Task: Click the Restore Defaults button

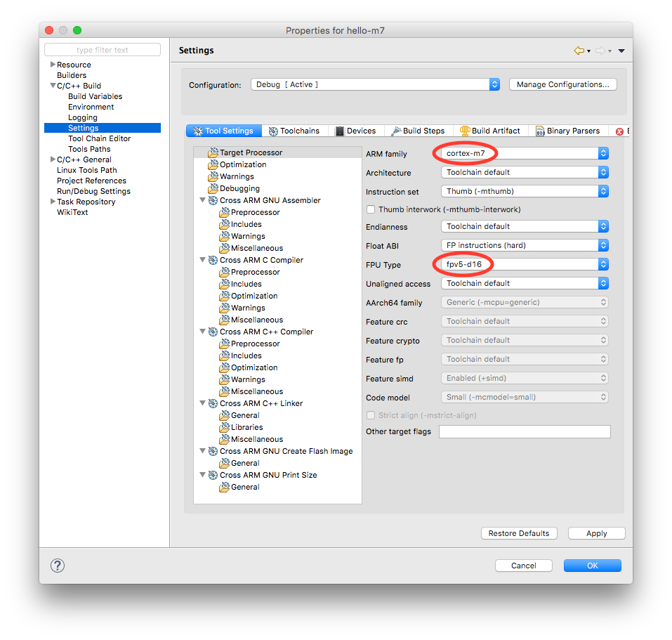Action: [x=519, y=533]
